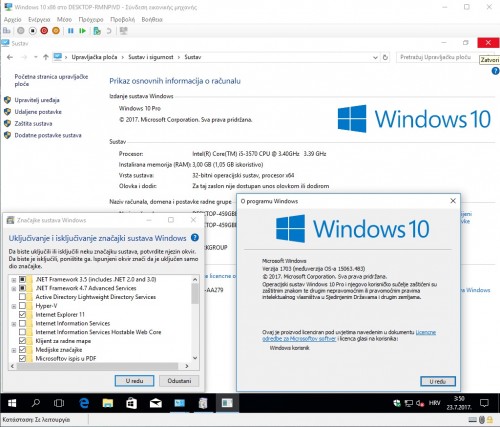This screenshot has height=427, width=500.
Task: Click the features list vertical scrollbar down arrow
Action: tap(195, 358)
